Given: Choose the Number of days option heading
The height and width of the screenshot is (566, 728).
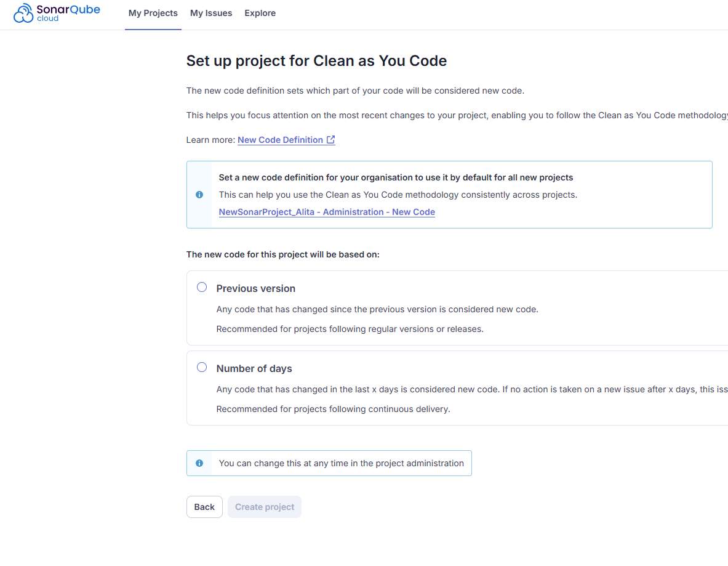Looking at the screenshot, I should 254,368.
